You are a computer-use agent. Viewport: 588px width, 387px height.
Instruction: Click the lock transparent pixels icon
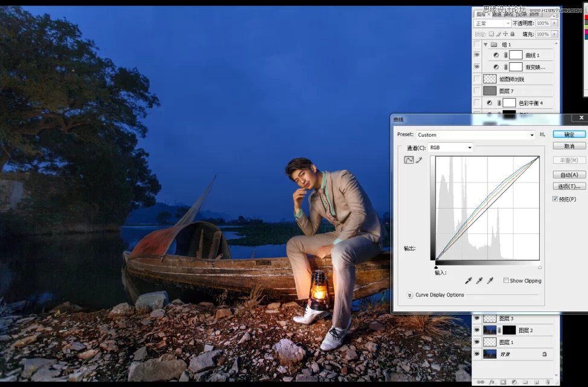pos(491,34)
